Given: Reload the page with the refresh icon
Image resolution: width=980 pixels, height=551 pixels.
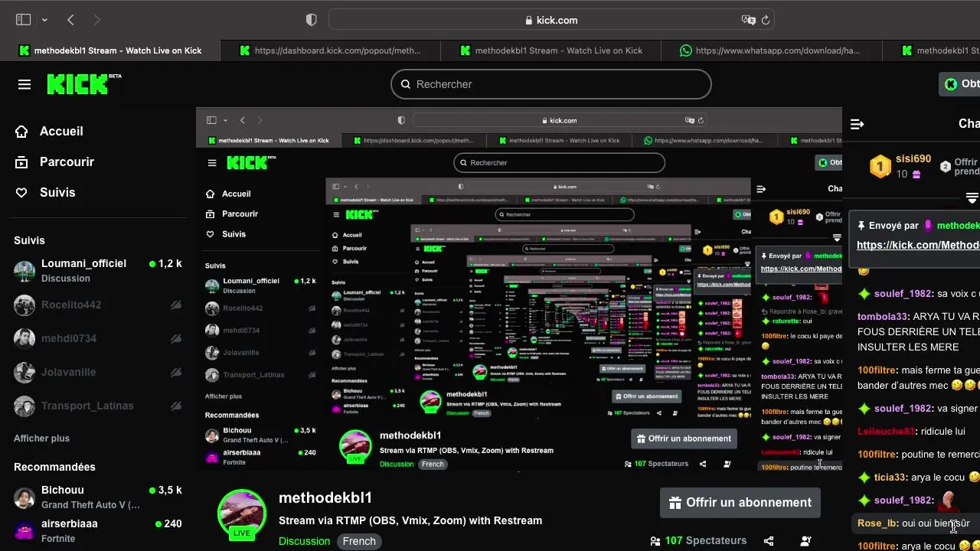Looking at the screenshot, I should pyautogui.click(x=765, y=20).
